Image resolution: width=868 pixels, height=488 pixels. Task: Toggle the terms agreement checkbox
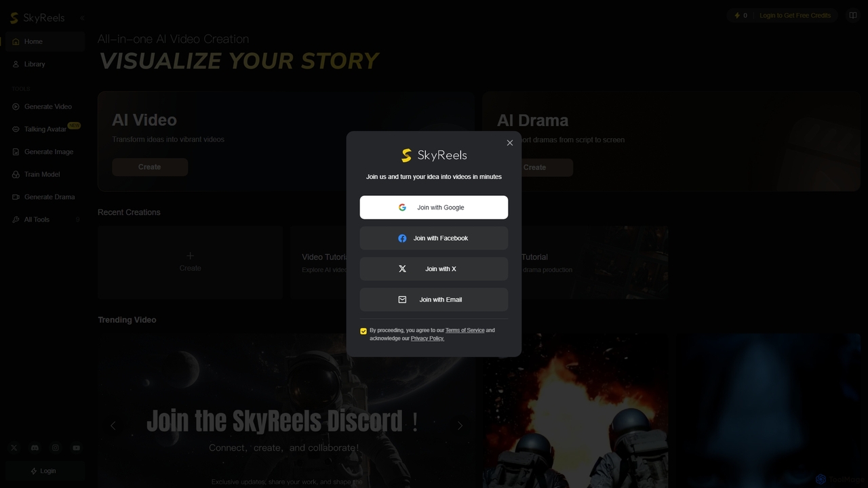363,331
